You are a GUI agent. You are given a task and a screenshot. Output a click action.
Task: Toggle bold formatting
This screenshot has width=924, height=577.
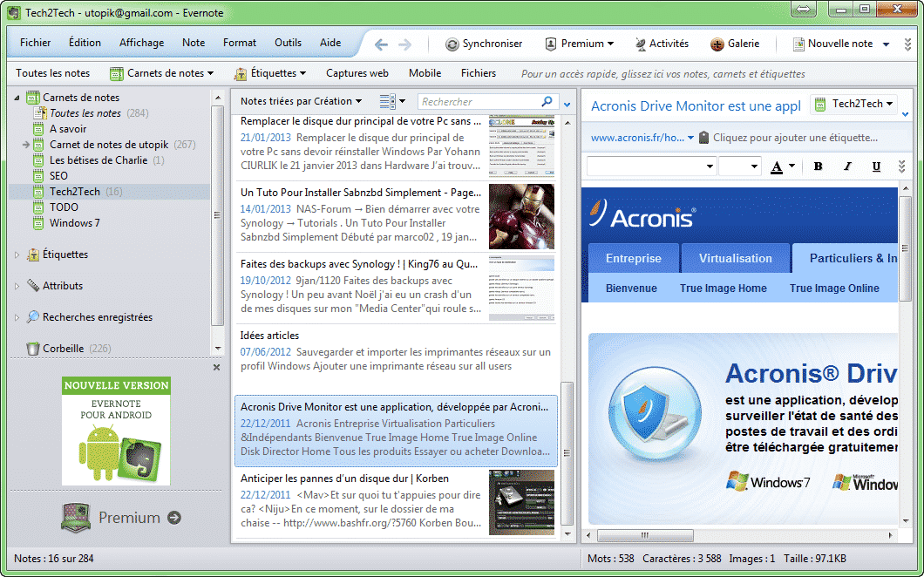818,166
